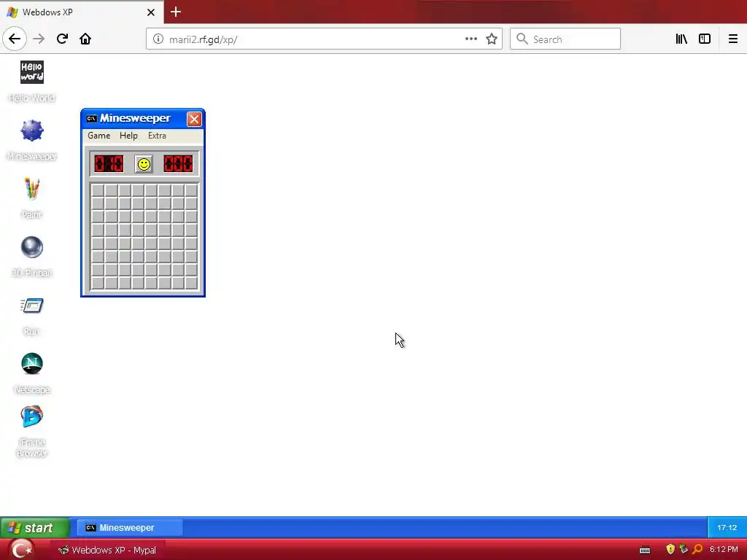Click the smiley face reset button
This screenshot has width=747, height=560.
[144, 164]
